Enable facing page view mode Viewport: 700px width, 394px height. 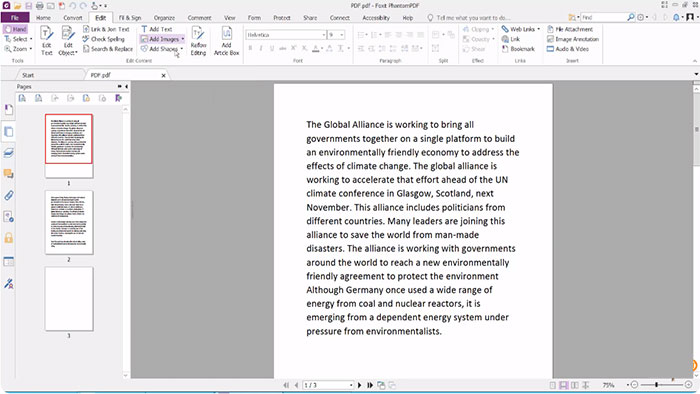[575, 385]
